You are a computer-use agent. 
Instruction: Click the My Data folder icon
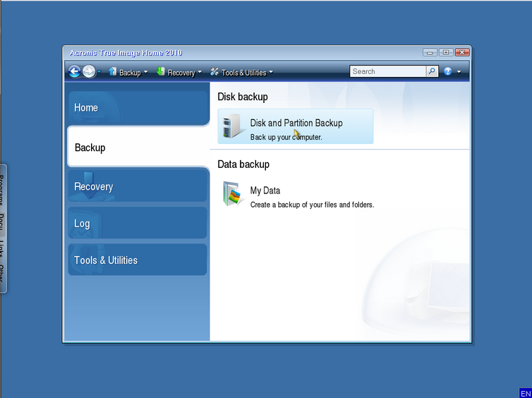(x=234, y=193)
